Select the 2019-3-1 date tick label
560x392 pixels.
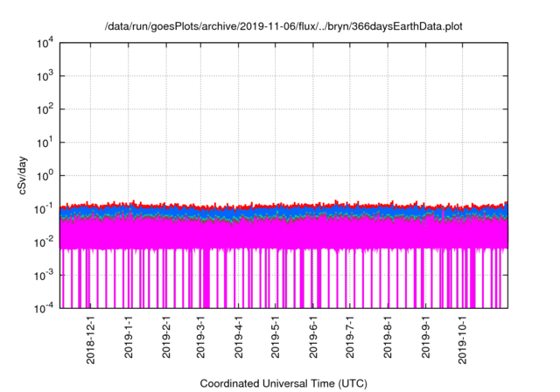(x=200, y=338)
